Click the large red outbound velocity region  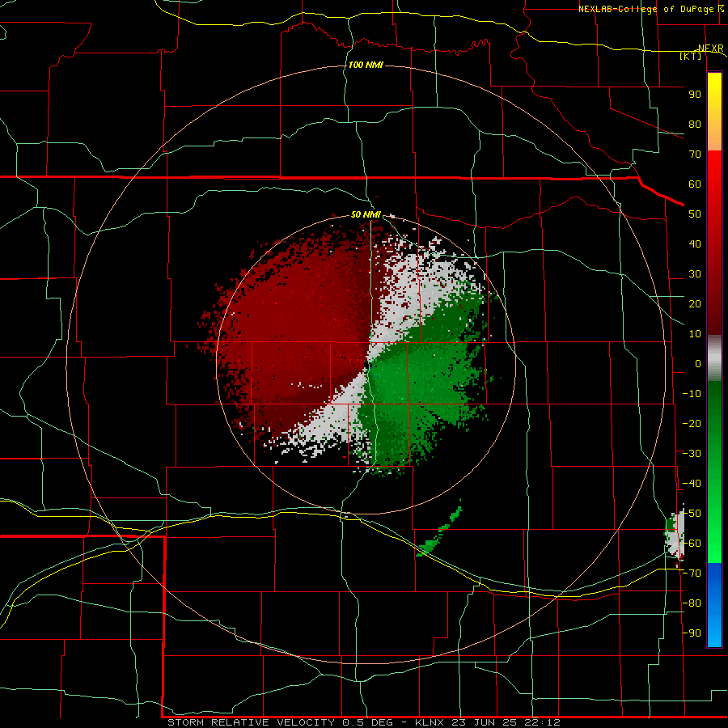tap(297, 320)
